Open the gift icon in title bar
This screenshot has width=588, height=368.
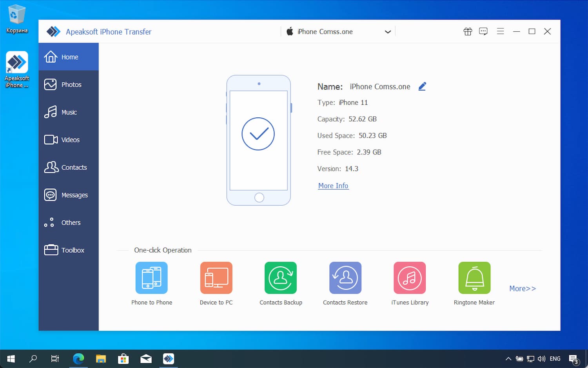(x=468, y=31)
